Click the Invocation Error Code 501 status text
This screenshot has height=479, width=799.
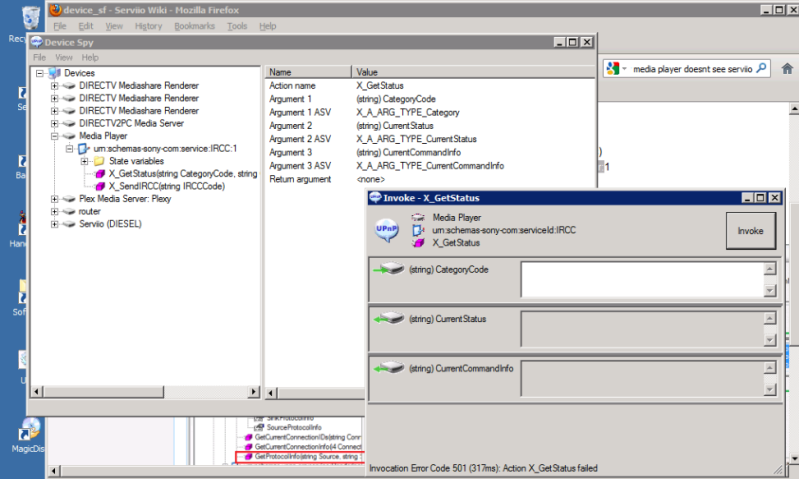click(483, 468)
